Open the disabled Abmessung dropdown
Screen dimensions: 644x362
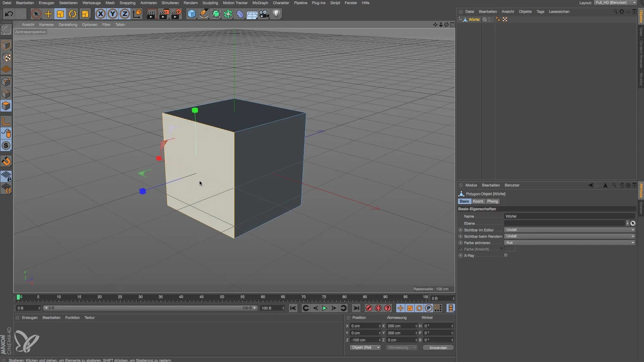[402, 348]
